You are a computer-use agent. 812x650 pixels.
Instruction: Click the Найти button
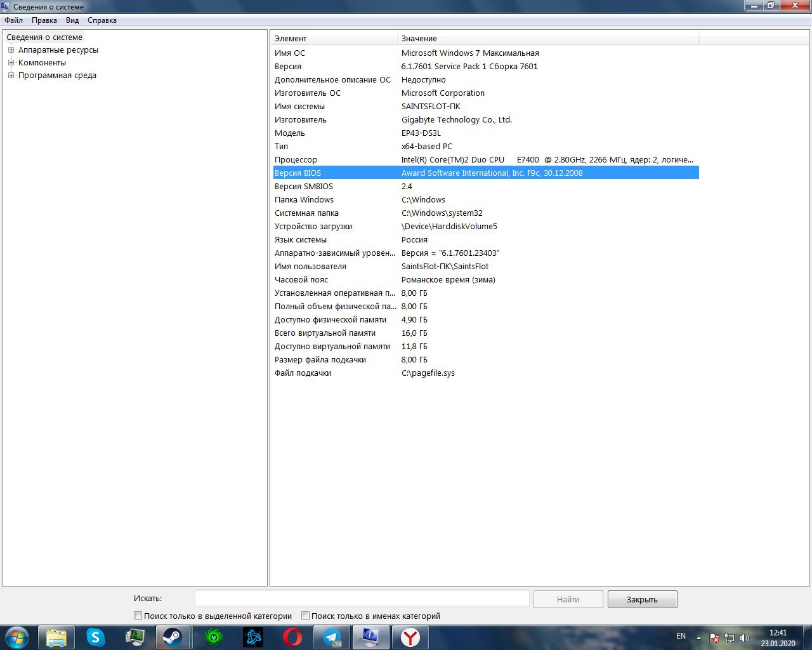coord(568,599)
